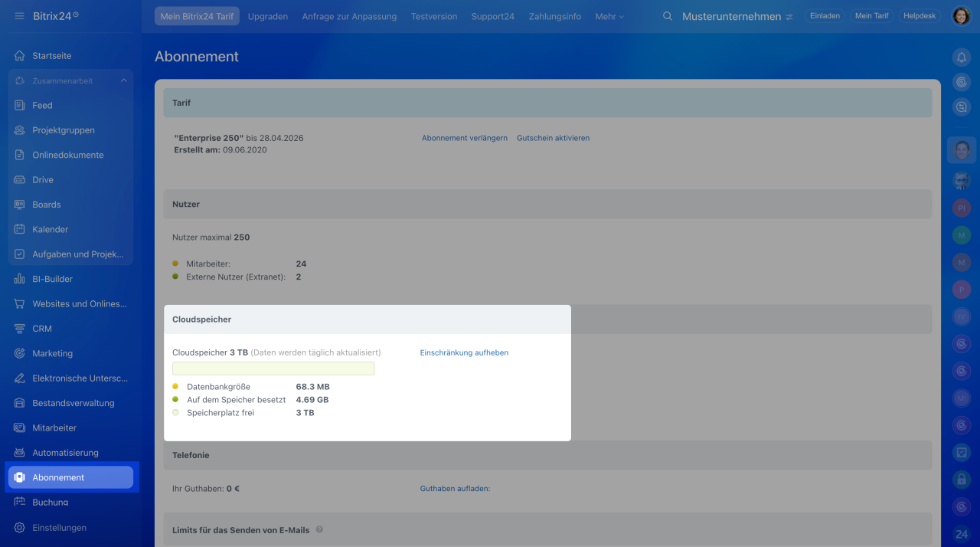Click the Abonnement verlängern link

pos(464,138)
